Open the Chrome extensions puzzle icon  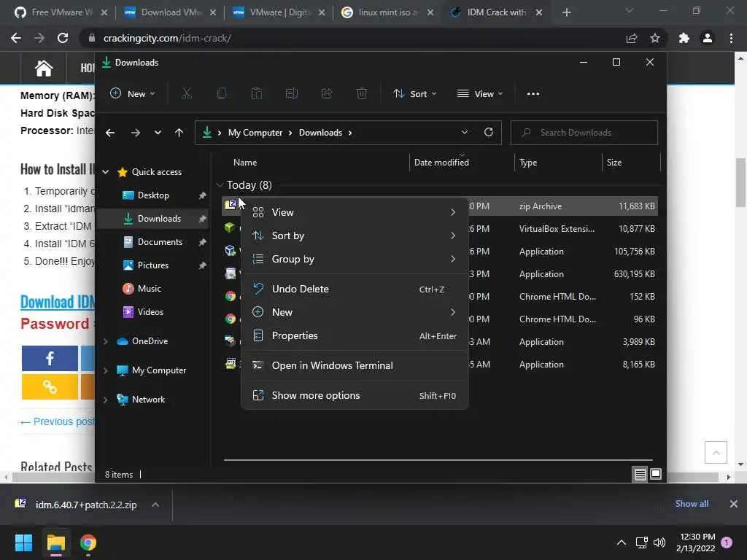(x=684, y=38)
